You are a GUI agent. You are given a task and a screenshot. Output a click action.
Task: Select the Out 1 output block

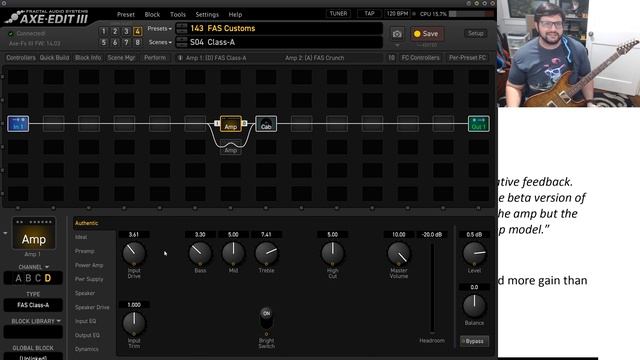478,124
